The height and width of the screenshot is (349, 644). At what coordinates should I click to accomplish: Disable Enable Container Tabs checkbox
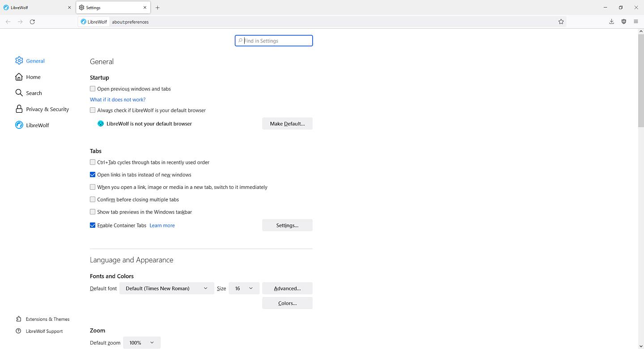click(93, 225)
